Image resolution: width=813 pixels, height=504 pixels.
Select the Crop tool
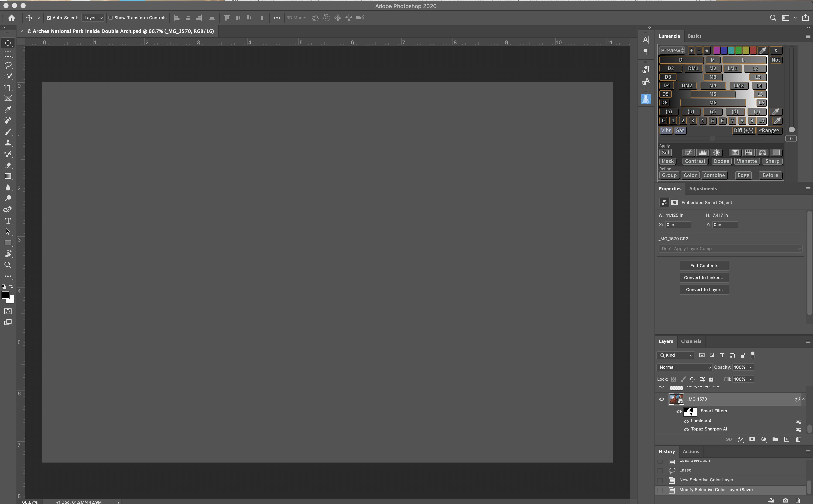pyautogui.click(x=8, y=87)
